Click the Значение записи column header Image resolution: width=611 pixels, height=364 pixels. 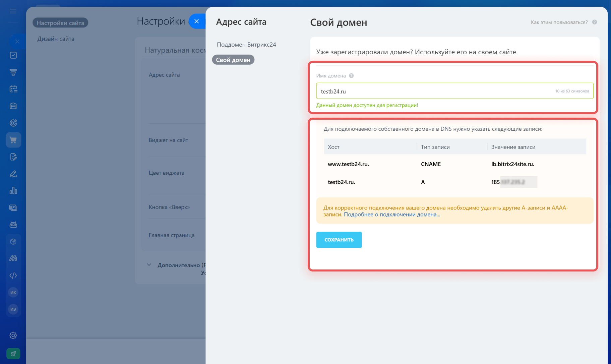(513, 147)
